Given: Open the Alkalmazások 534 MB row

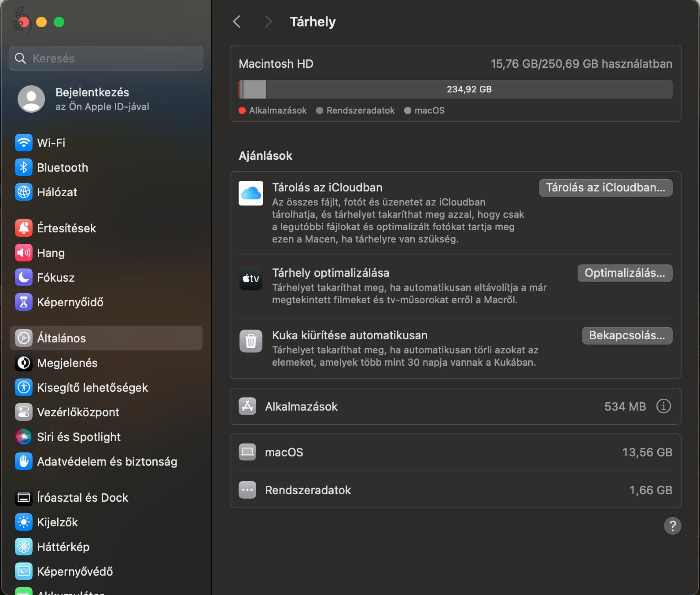Looking at the screenshot, I should [x=455, y=406].
